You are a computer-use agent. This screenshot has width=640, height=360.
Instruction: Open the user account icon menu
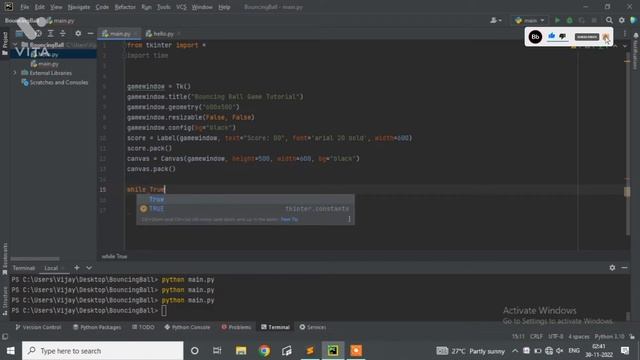point(496,20)
